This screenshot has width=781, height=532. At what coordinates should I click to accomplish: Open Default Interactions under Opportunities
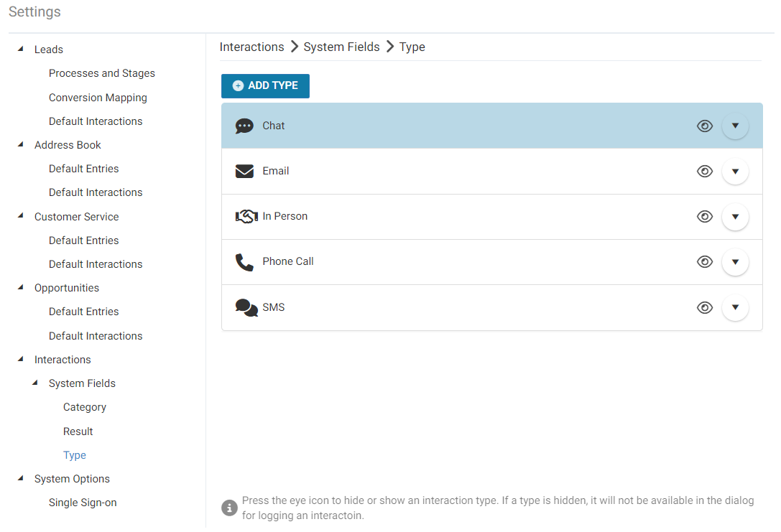pos(96,336)
